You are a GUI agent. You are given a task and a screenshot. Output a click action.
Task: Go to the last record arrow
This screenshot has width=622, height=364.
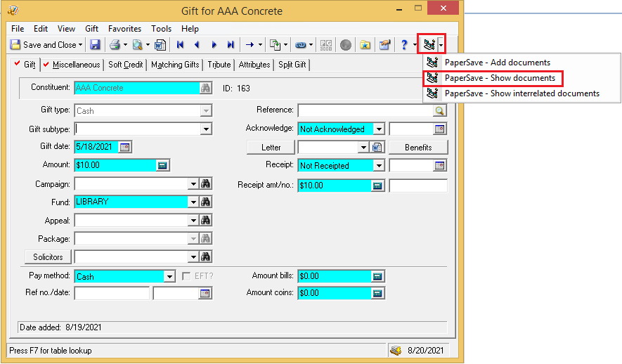[230, 45]
